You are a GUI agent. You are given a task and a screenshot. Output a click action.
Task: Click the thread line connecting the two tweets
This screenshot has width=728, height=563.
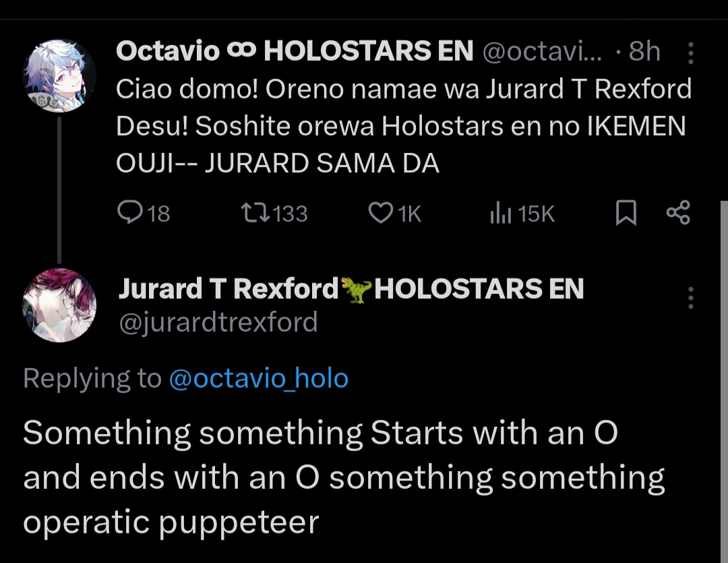59,189
